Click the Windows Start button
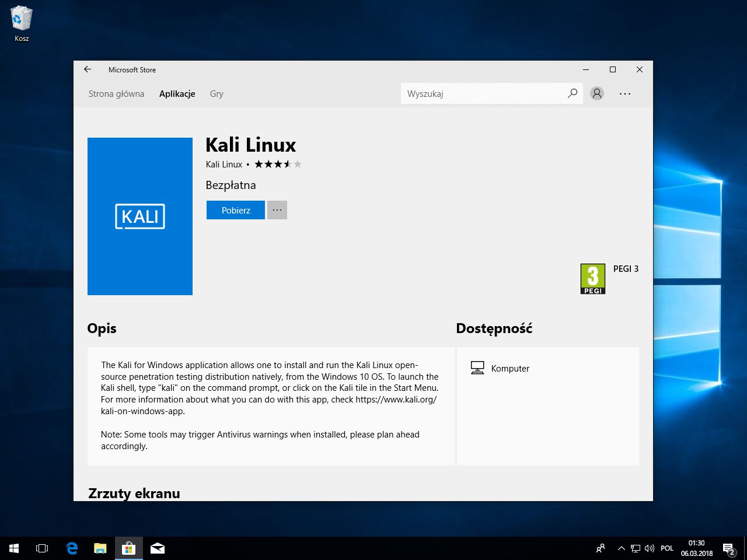 13,548
